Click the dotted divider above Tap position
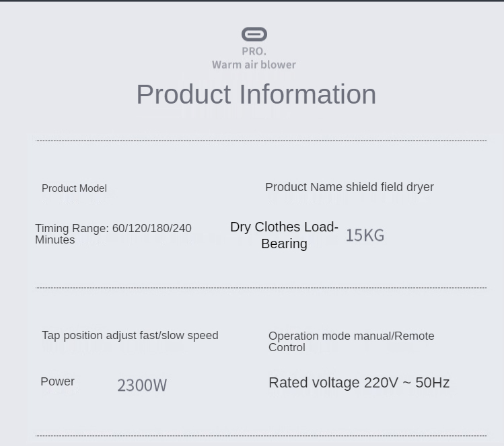This screenshot has width=504, height=446. [x=261, y=288]
